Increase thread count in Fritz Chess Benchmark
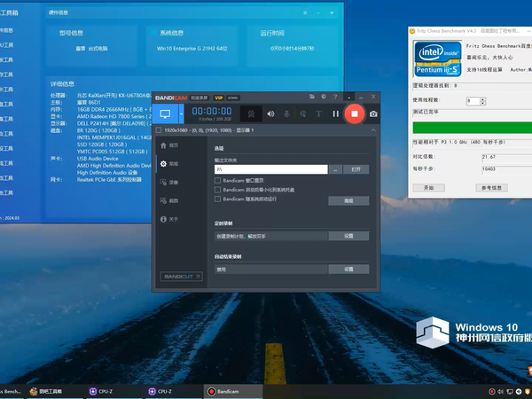The height and width of the screenshot is (399, 532). click(483, 99)
